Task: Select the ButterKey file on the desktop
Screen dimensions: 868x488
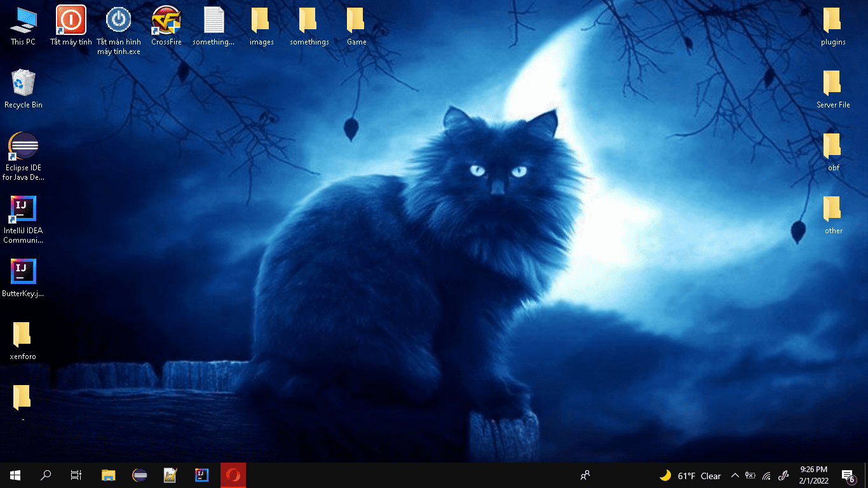Action: [24, 278]
